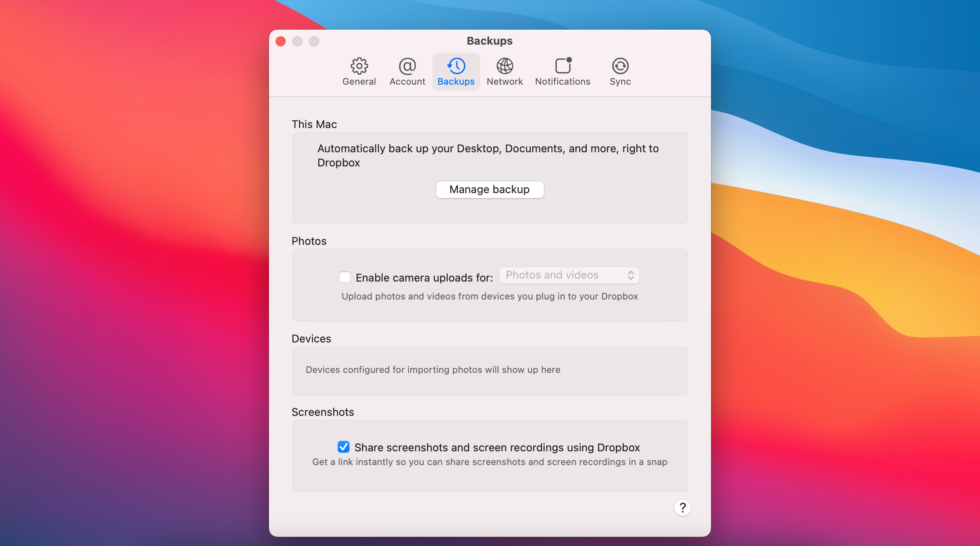Click the question mark help button
Screen dimensions: 980x546
pyautogui.click(x=682, y=508)
